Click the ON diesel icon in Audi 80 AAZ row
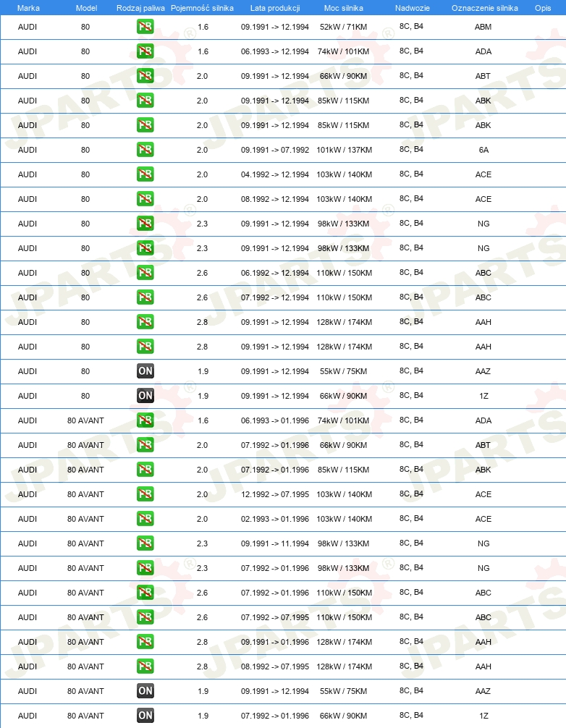This screenshot has height=728, width=566. tap(145, 371)
